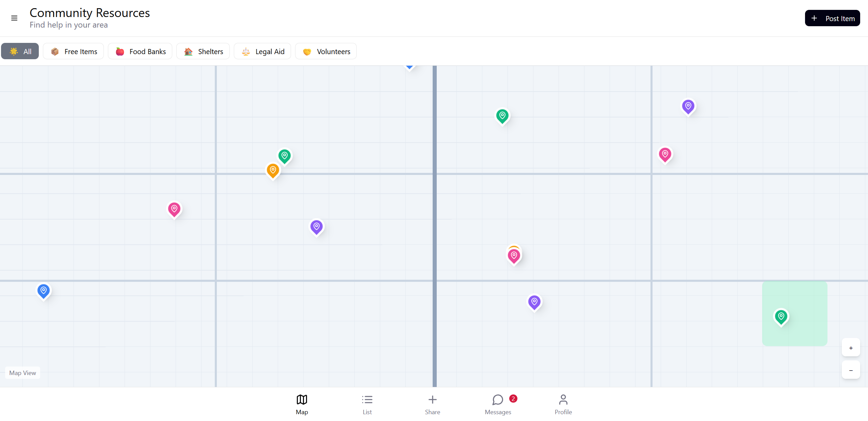Switch to the Map tab
The image size is (868, 421).
[302, 404]
